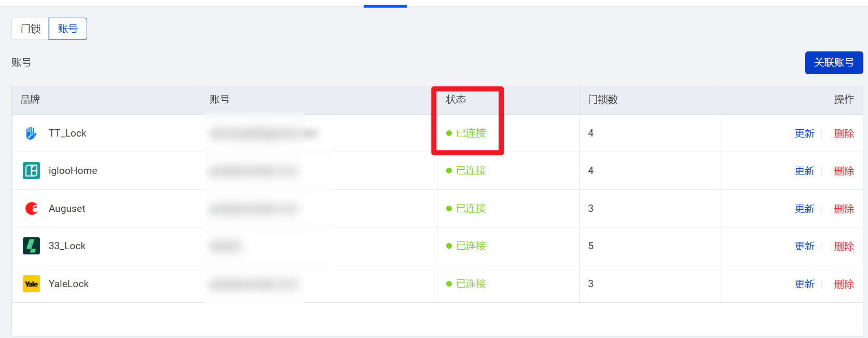
Task: Click 更新 for the iglooHome row
Action: point(805,171)
